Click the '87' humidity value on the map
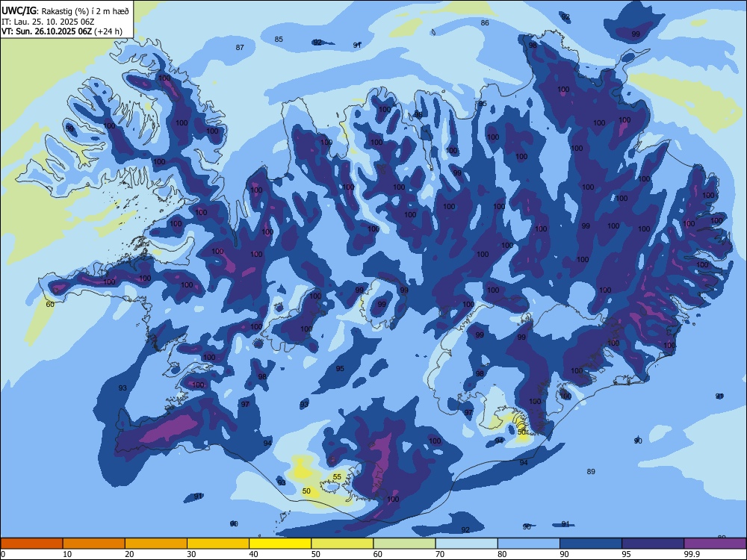 tap(240, 47)
